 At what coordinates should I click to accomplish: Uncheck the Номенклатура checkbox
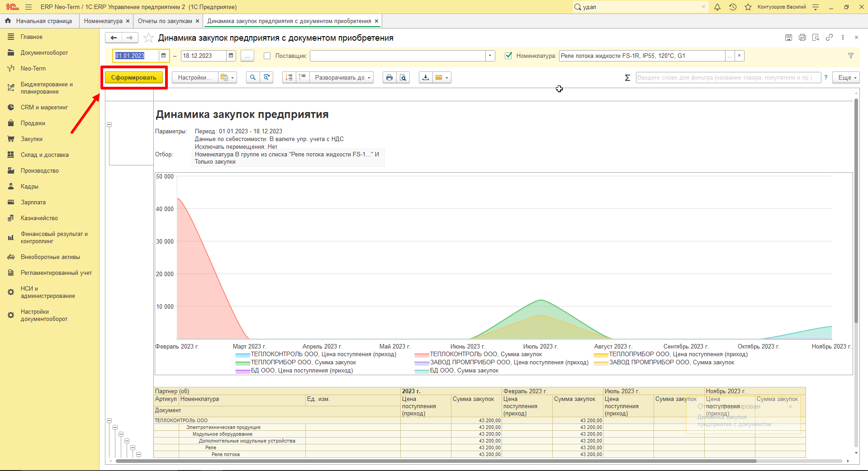(x=508, y=56)
